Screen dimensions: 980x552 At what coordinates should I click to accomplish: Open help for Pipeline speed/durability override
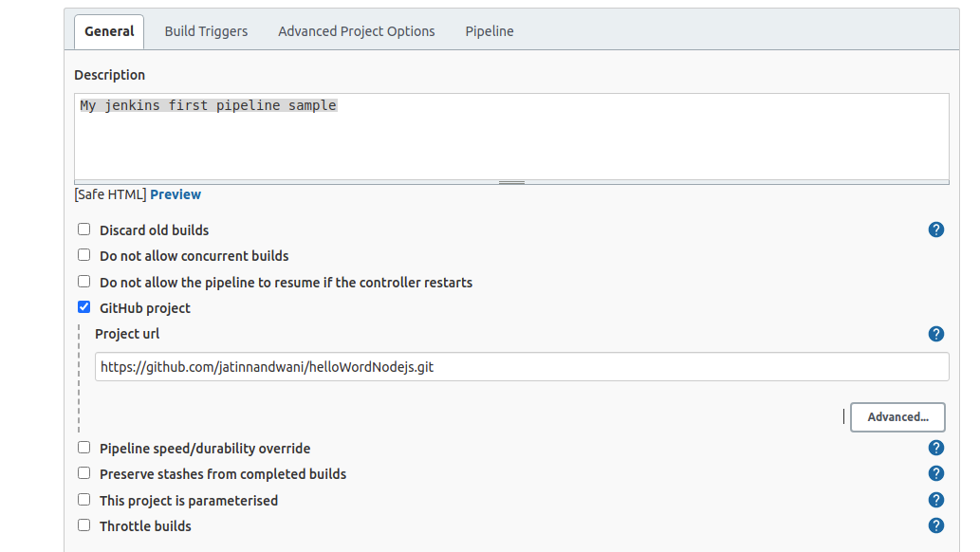pyautogui.click(x=936, y=448)
